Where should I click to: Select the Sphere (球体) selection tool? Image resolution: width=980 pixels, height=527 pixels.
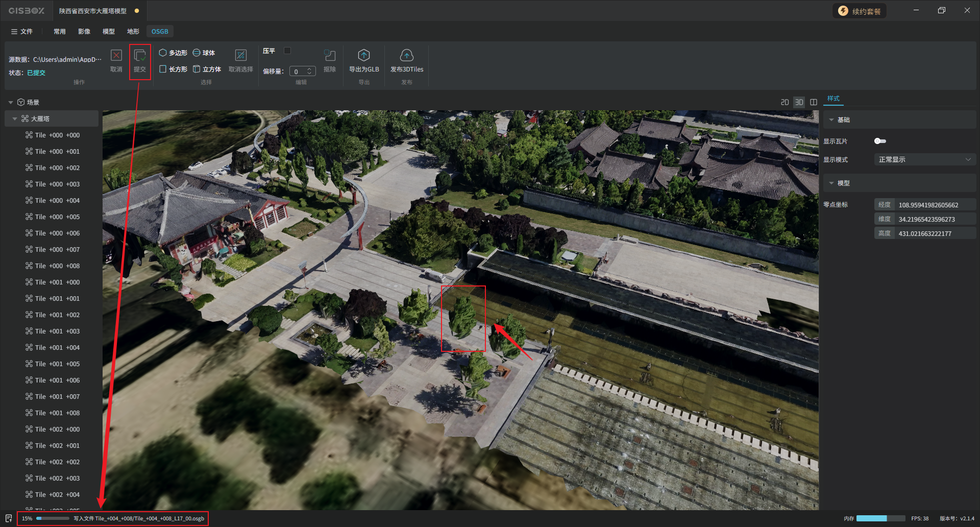click(x=204, y=53)
